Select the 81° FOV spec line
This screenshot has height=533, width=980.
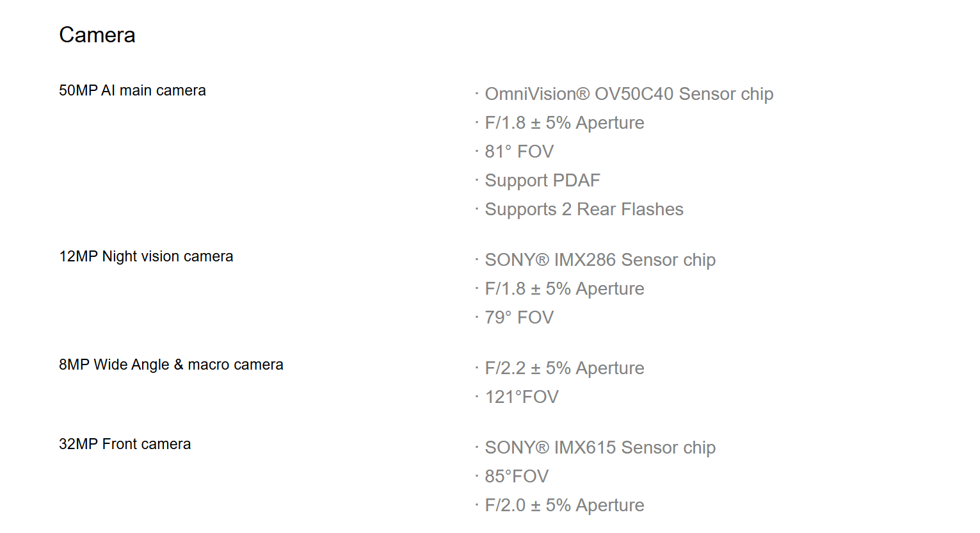point(519,152)
